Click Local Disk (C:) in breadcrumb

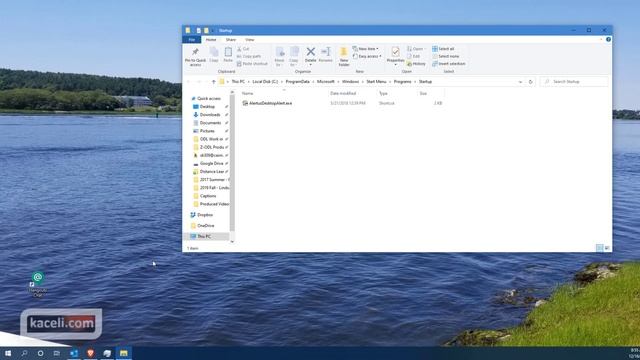click(x=265, y=82)
